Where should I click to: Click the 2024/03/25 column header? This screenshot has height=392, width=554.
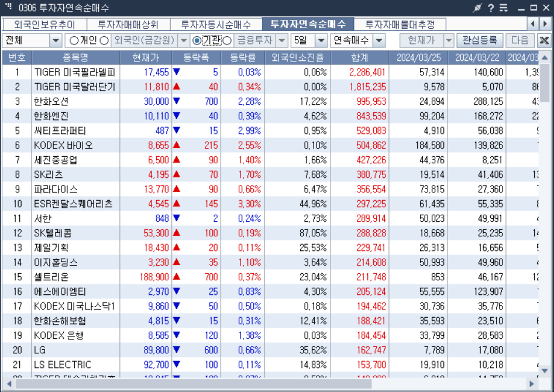coord(418,57)
